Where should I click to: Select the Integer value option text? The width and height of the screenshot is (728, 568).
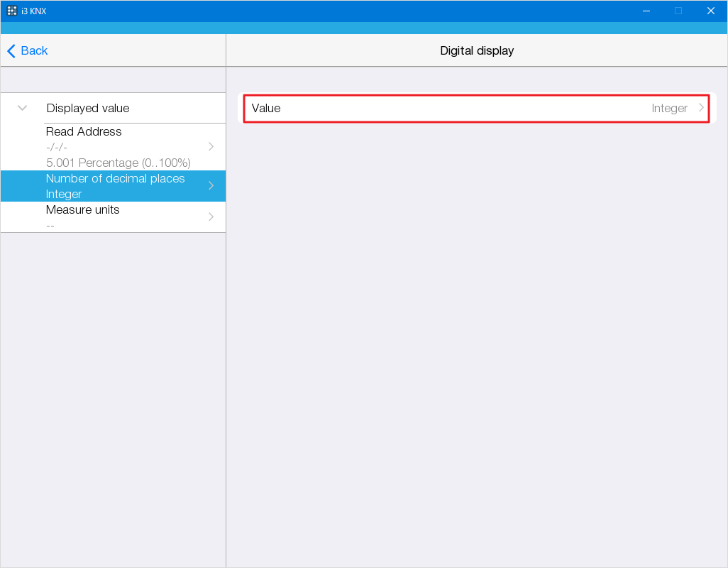669,109
